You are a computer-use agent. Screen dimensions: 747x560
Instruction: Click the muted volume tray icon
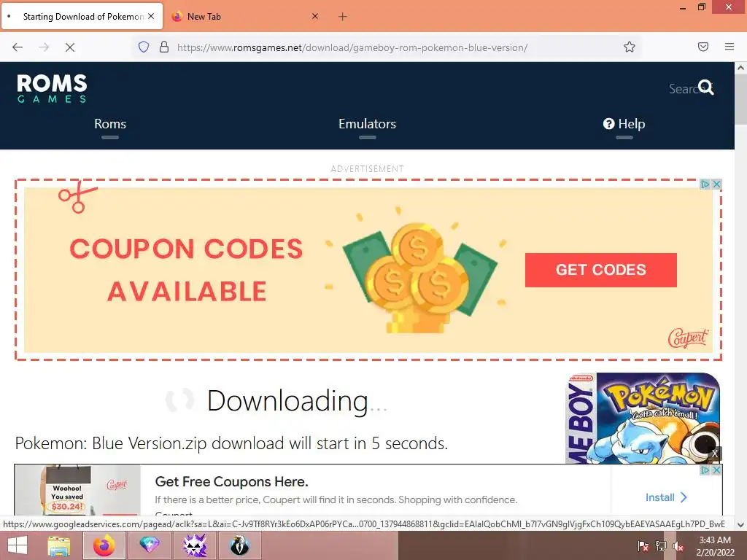[x=678, y=545]
